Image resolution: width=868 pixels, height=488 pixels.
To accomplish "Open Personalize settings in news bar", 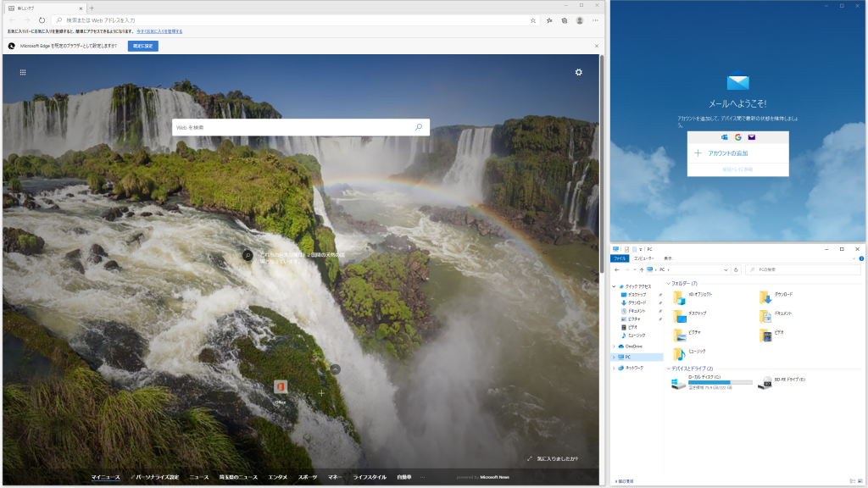I will point(155,477).
